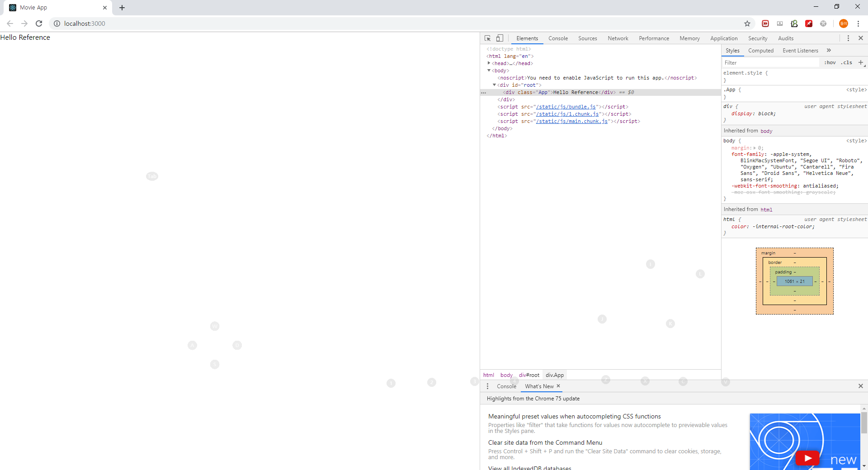Screen dimensions: 868x470
Task: Open the drawer Console tab
Action: [506, 386]
